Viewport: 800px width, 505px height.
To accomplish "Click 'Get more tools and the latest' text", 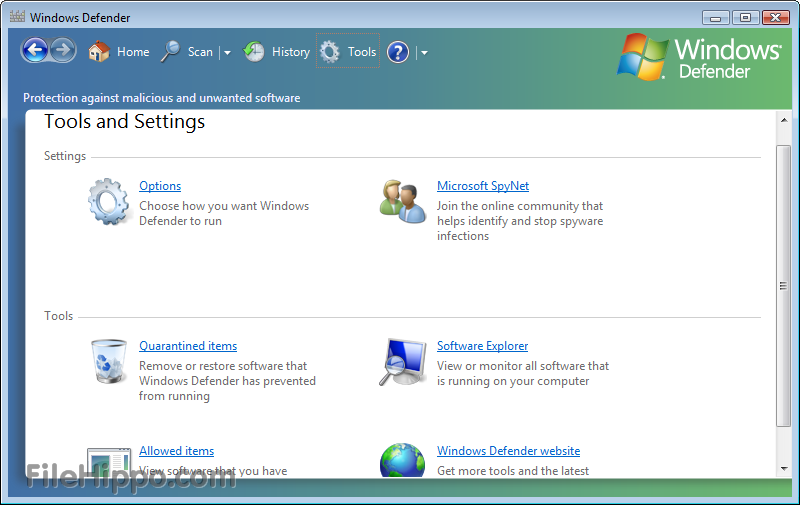I will point(513,471).
